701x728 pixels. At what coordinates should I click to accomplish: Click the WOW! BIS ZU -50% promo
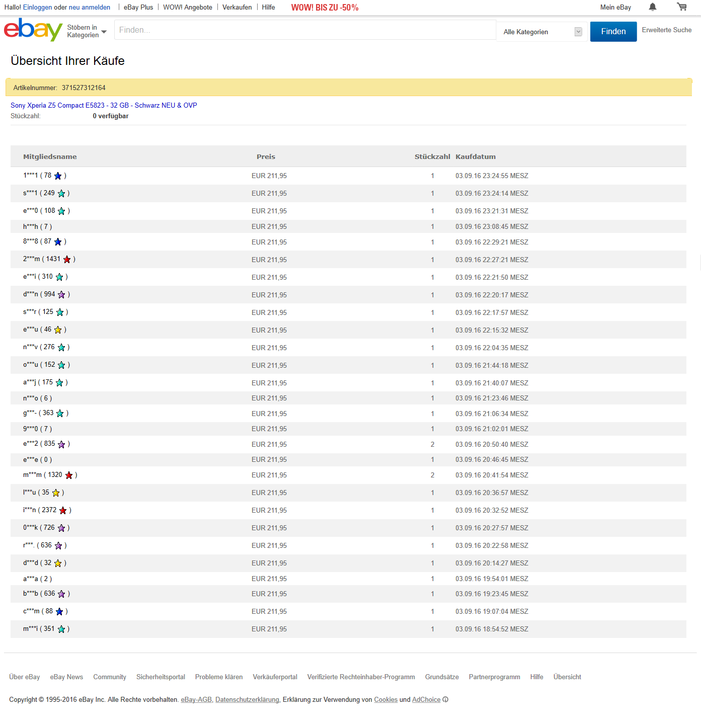coord(325,8)
